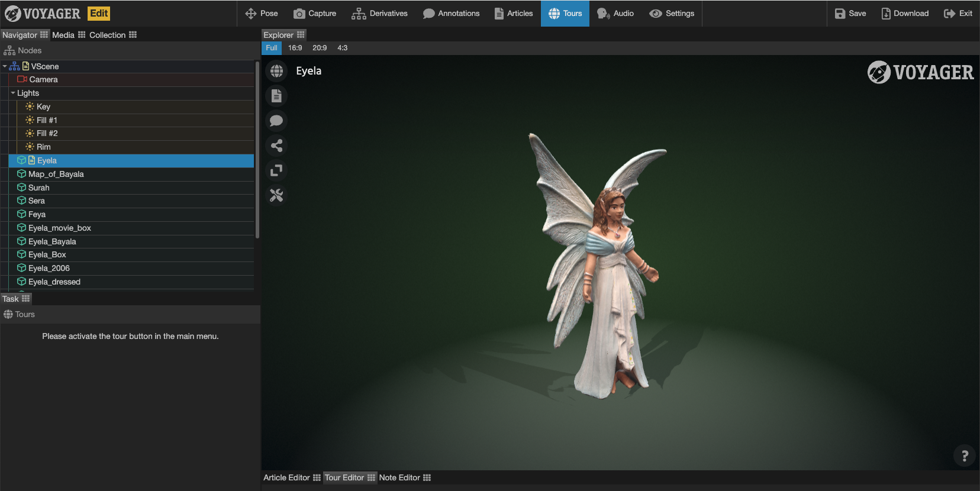
Task: Click the Download button
Action: coord(905,13)
